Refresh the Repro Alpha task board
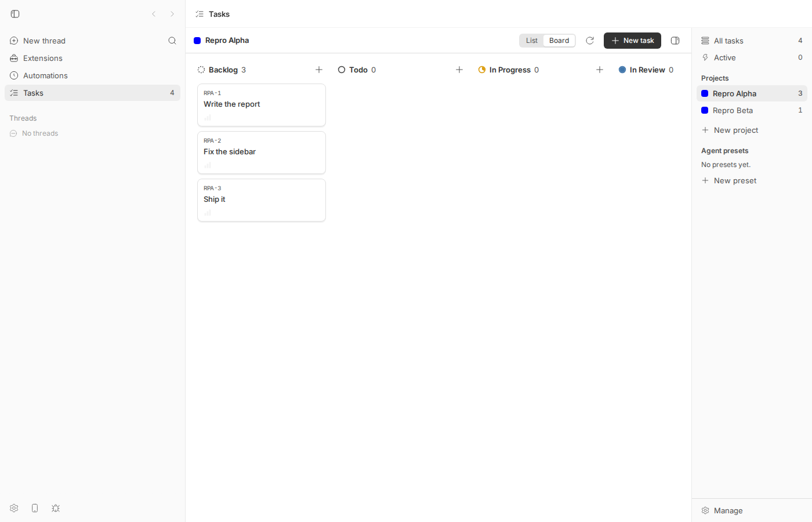This screenshot has height=522, width=812. pos(590,41)
